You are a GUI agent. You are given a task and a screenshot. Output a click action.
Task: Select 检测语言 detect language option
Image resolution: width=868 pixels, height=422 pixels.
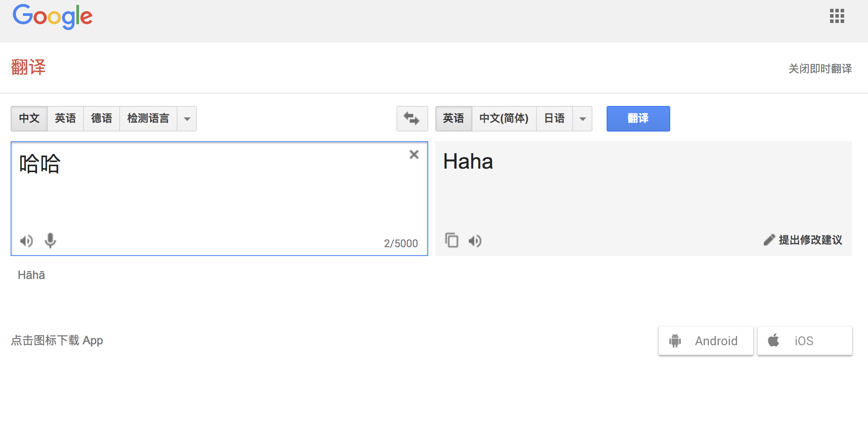tap(148, 118)
